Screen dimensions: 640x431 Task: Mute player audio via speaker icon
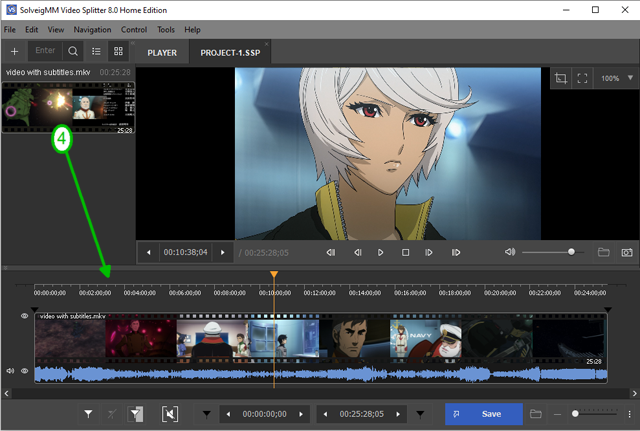(510, 252)
